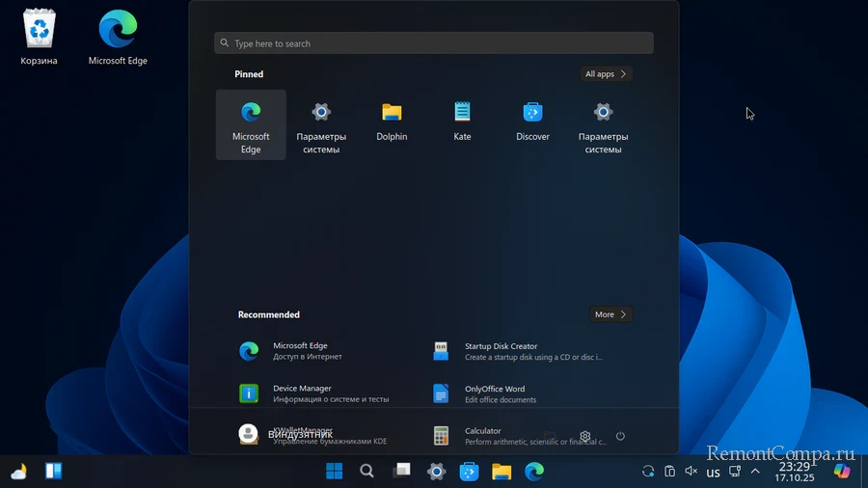Image resolution: width=868 pixels, height=488 pixels.
Task: Expand More recommended items
Action: (x=610, y=314)
